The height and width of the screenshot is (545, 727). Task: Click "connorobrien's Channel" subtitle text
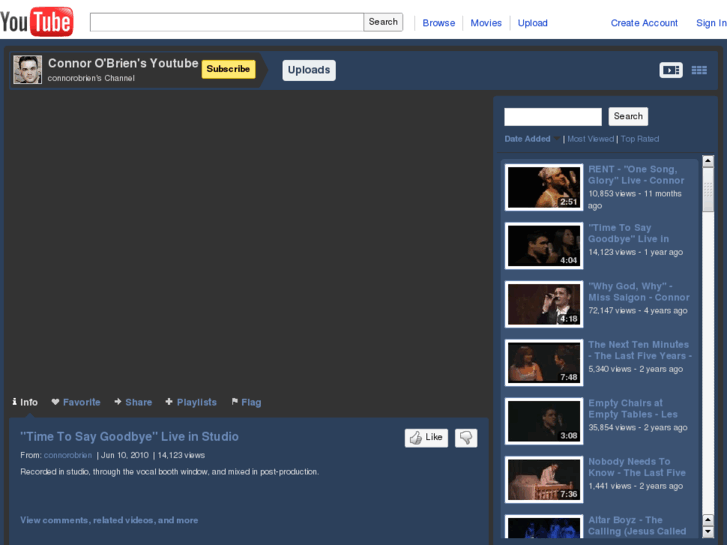click(x=91, y=78)
